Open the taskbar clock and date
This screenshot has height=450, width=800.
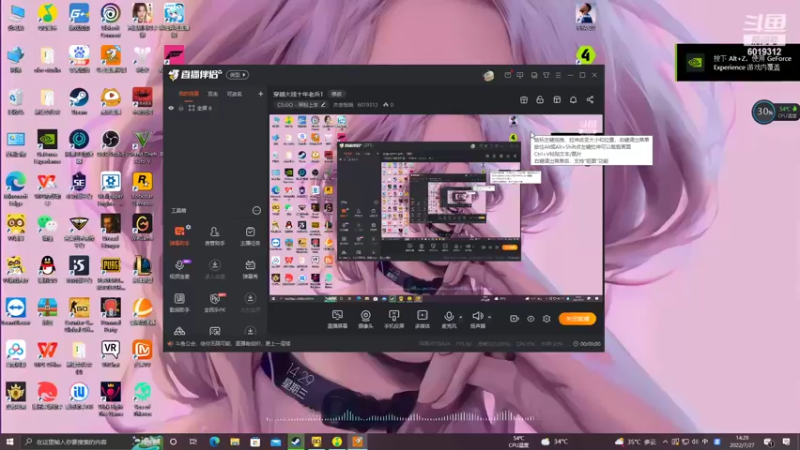click(742, 442)
